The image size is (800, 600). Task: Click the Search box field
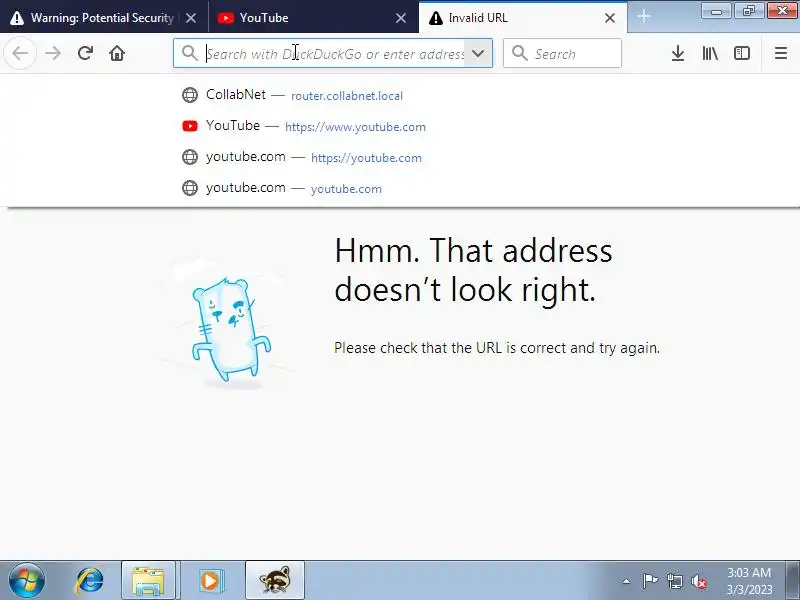(562, 53)
